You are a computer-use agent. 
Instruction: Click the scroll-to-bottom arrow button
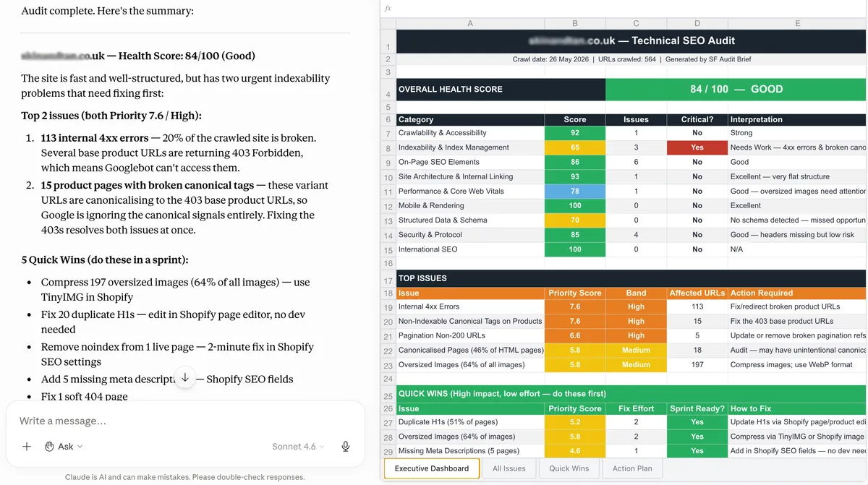click(185, 377)
